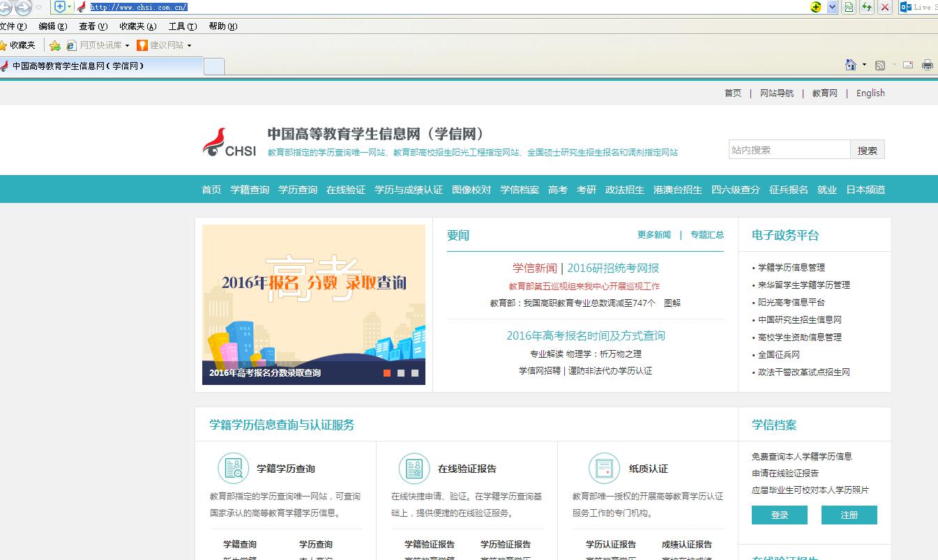
Task: Click the CHSI red bird logo
Action: coord(229,142)
